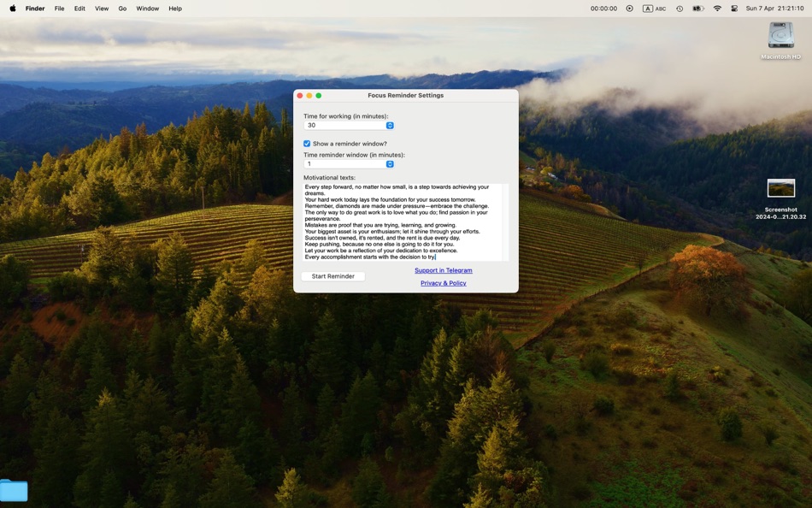Viewport: 812px width, 508px height.
Task: Open Control Center from the menu bar
Action: 735,9
